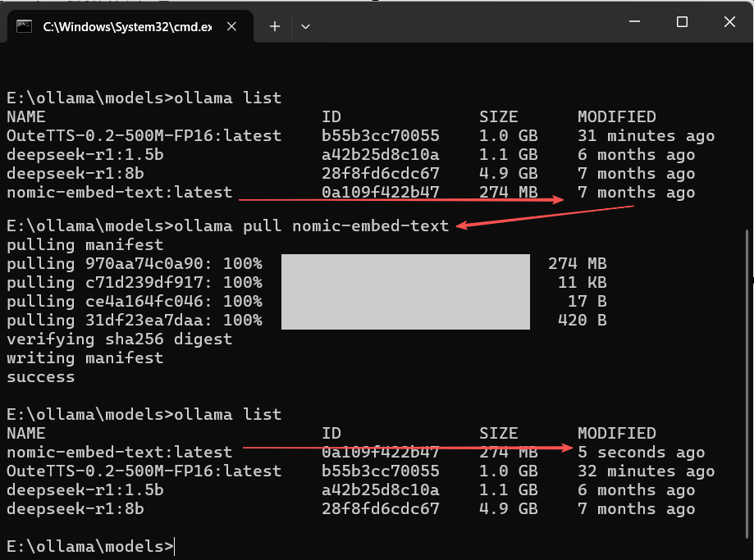Viewport: 754px width, 560px height.
Task: Click 'deepseek-r1:1.5b' in the first list
Action: 85,155
